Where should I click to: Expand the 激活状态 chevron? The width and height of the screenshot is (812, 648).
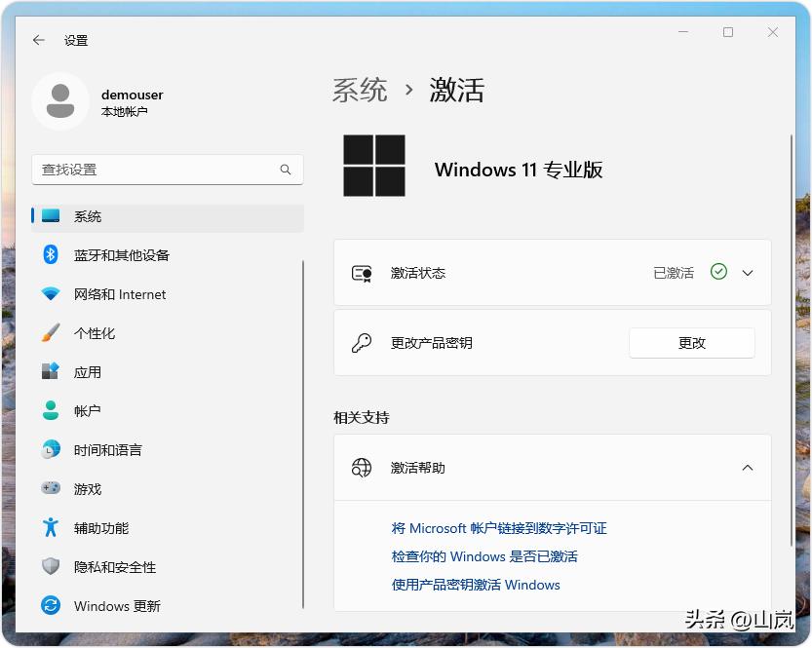pos(748,273)
